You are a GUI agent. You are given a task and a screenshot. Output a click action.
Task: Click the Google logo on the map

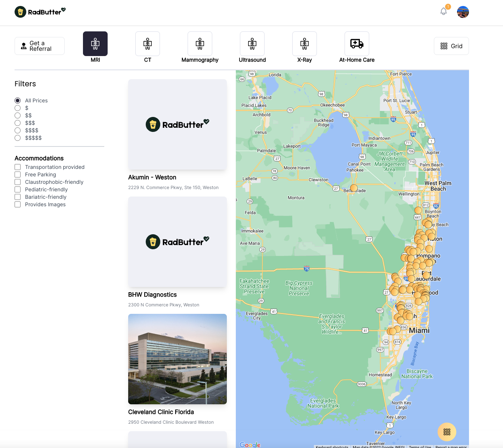[250, 445]
